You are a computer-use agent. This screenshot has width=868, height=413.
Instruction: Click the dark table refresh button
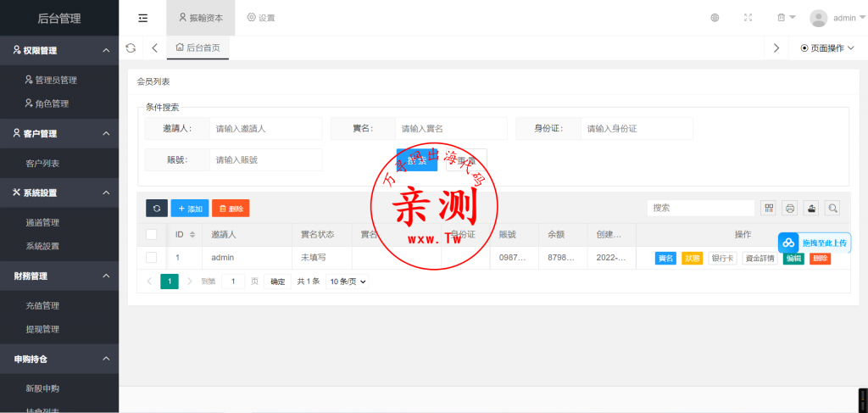pos(157,208)
